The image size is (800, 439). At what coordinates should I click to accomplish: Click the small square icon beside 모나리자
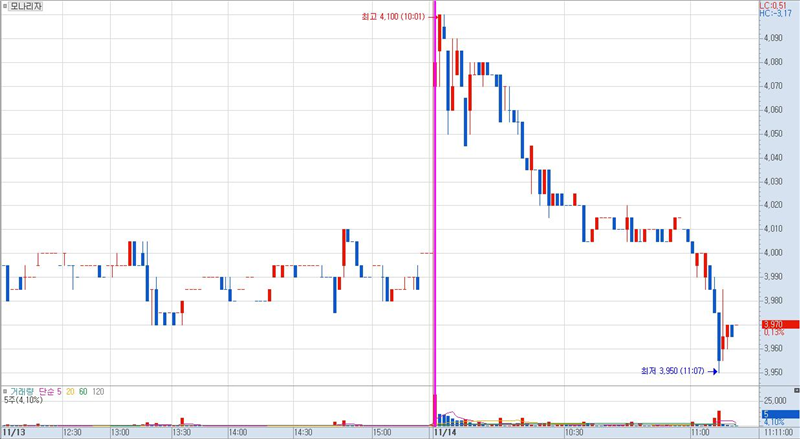point(5,6)
